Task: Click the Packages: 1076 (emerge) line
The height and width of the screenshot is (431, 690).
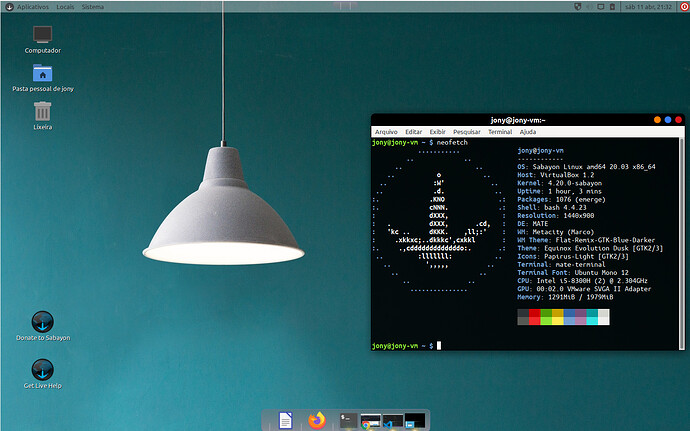Action: 561,199
